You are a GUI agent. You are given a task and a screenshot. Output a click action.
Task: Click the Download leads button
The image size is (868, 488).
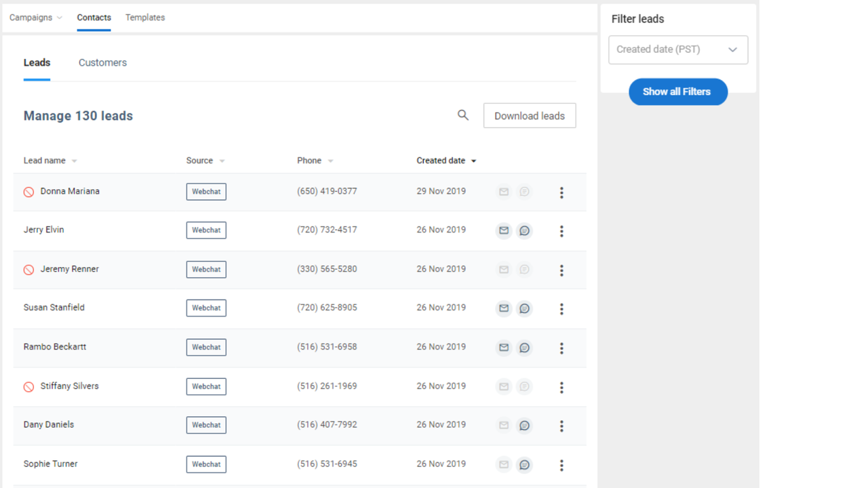coord(529,116)
